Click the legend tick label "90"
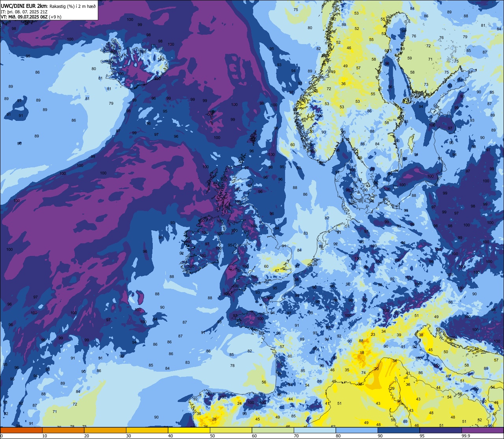Screen dimensions: 504x439 click(380, 436)
